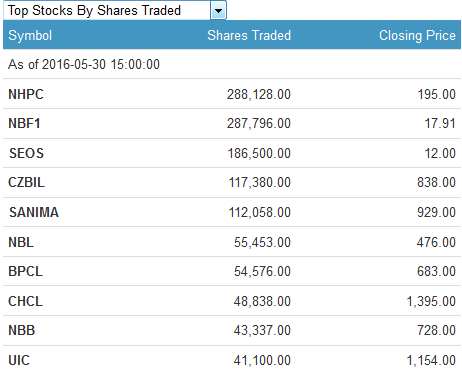Open the CHCL stock symbol
Screen dimensions: 462x374
[25, 301]
